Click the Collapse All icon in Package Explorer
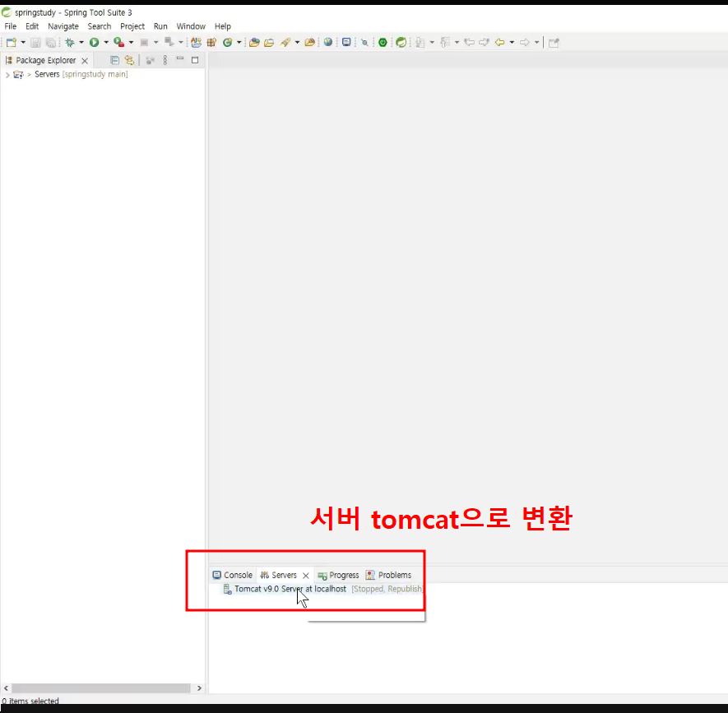This screenshot has width=728, height=713. pos(114,60)
